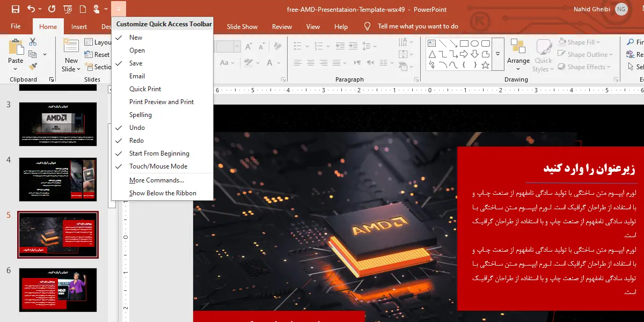Viewport: 644px width, 322px height.
Task: Click the Touch/Mouse Mode hand icon
Action: pyautogui.click(x=97, y=9)
